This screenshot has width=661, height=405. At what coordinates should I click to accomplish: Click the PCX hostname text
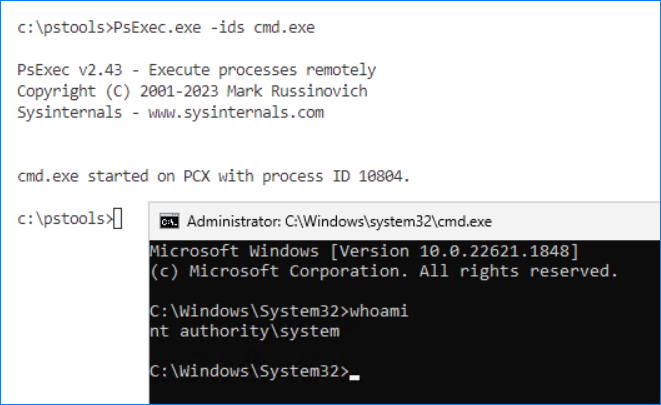point(196,176)
